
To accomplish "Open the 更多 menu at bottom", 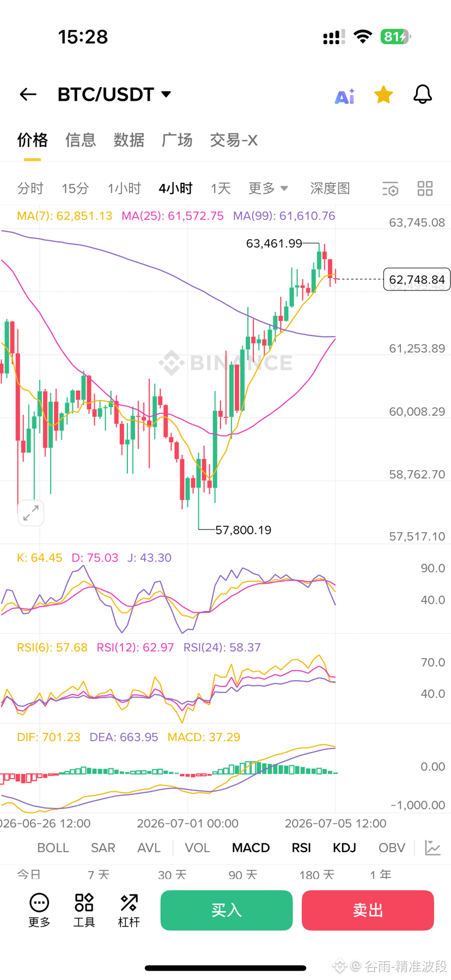I will point(39,910).
